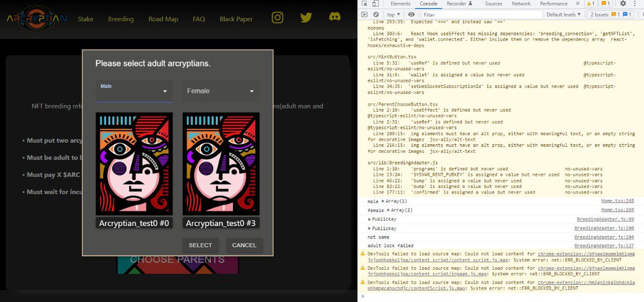Image resolution: width=644 pixels, height=302 pixels.
Task: Open the Arcryptian Twitter icon link
Action: [306, 18]
